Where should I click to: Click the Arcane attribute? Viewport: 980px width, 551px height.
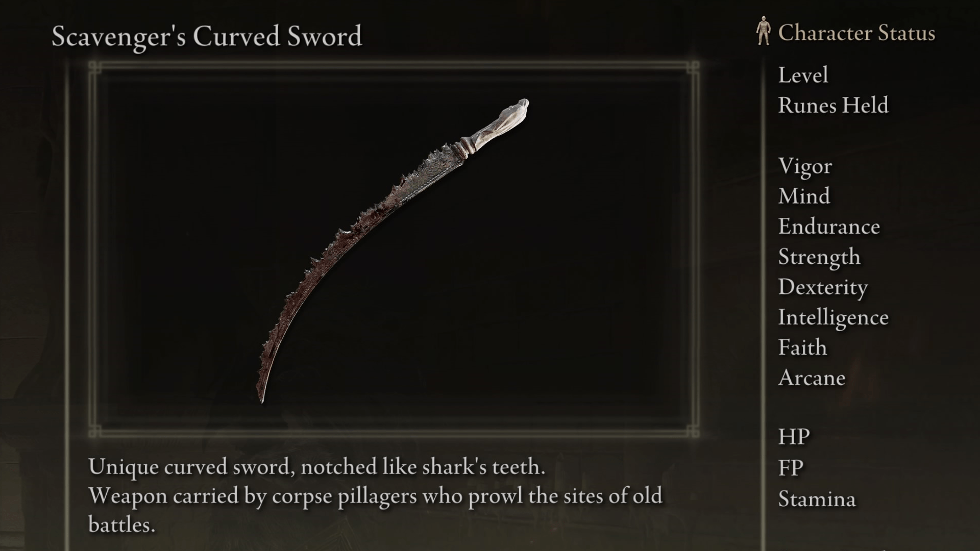812,378
